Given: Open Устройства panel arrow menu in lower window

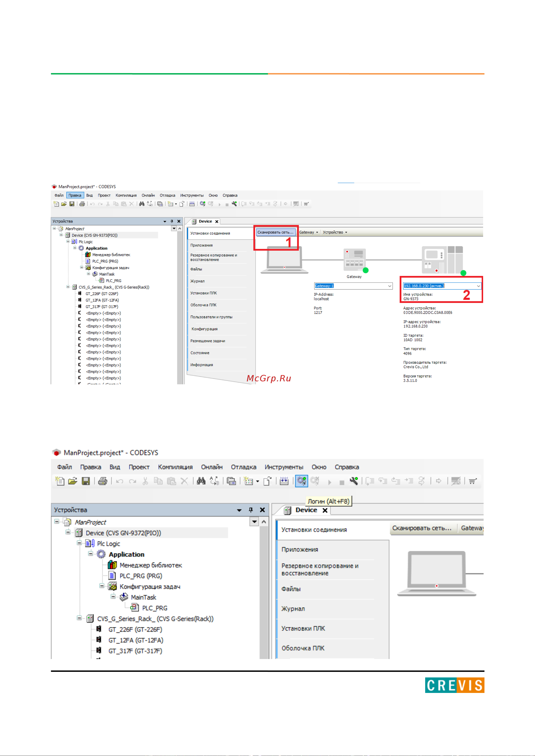Looking at the screenshot, I should tap(239, 510).
